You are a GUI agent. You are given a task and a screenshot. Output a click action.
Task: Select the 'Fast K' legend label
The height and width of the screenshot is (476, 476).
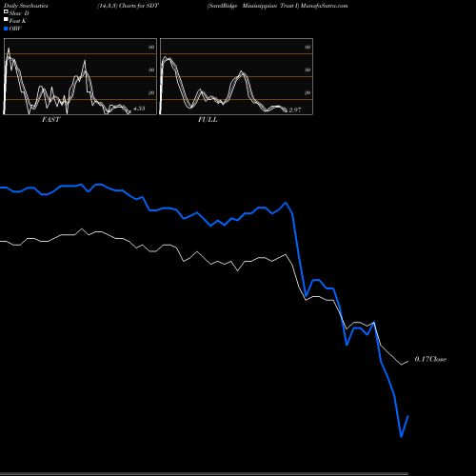pos(18,21)
